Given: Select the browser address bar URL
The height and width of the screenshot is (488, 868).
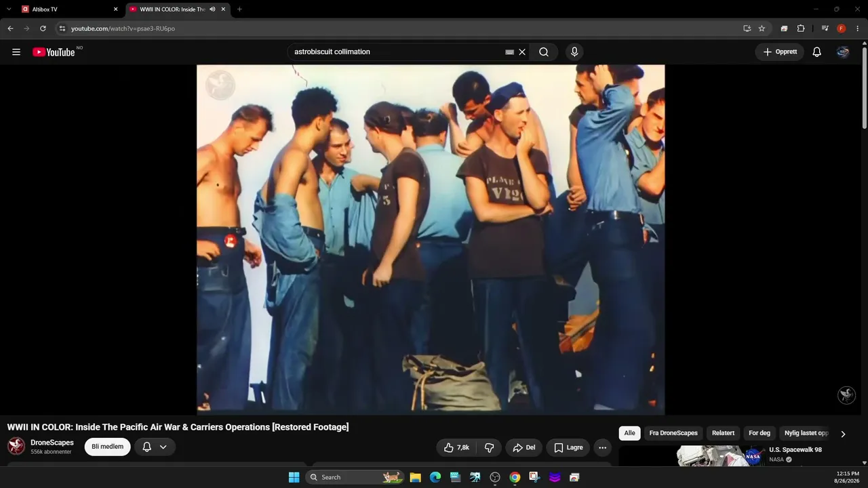Looking at the screenshot, I should 123,28.
